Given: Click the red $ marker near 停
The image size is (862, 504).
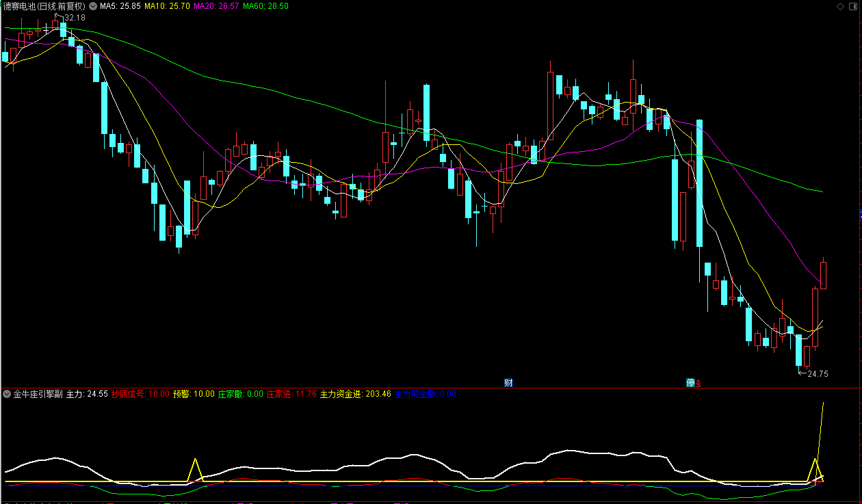Looking at the screenshot, I should pos(698,384).
